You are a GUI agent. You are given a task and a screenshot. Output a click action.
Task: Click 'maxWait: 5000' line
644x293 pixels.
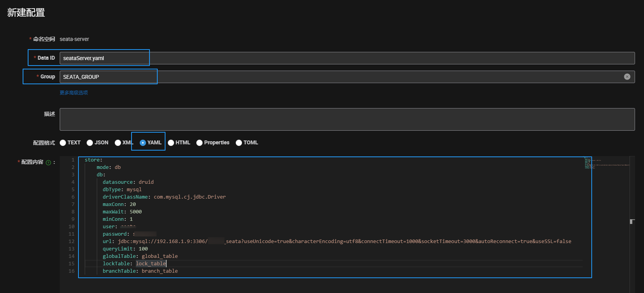tap(122, 212)
